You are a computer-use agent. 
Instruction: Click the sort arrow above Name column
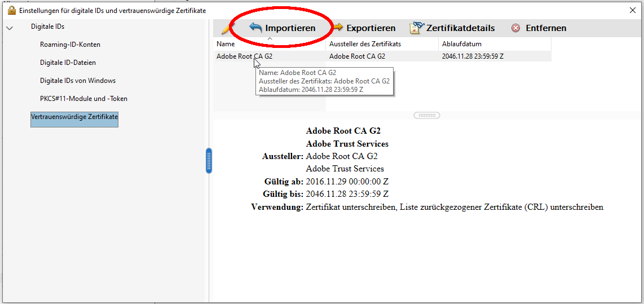[270, 38]
